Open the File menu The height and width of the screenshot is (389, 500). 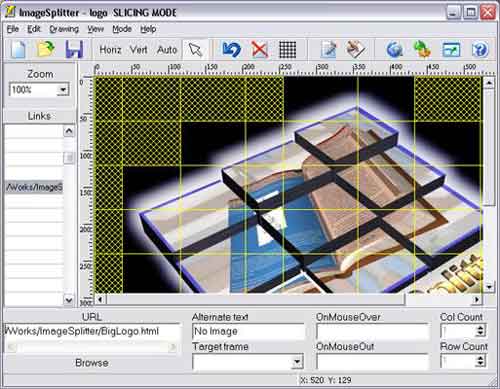tap(13, 29)
